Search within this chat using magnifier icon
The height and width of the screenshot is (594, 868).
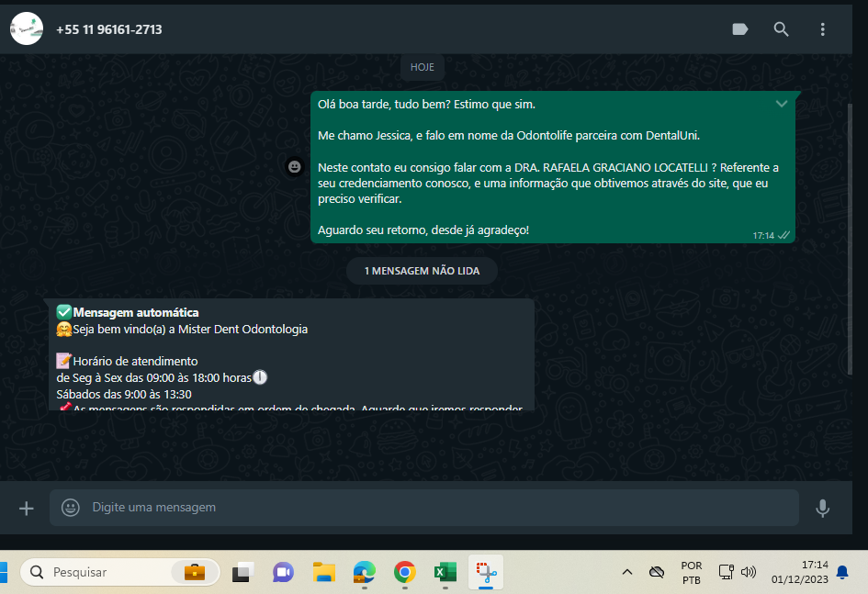(781, 29)
